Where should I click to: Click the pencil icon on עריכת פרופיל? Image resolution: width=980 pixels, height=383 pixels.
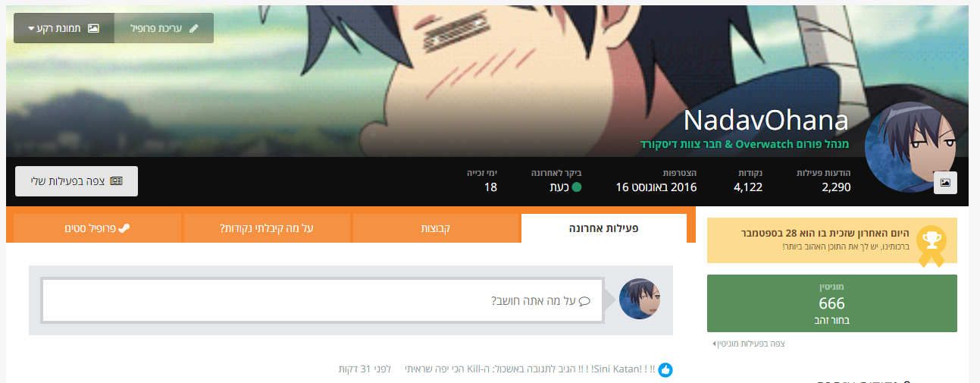tap(193, 28)
